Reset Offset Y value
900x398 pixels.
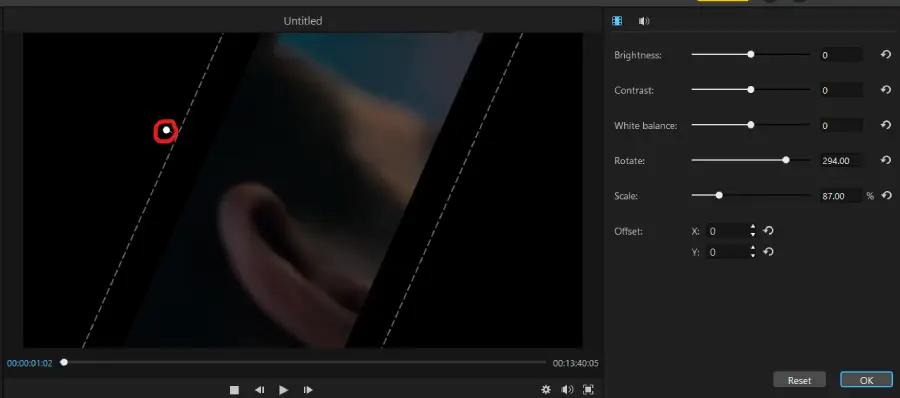[769, 252]
